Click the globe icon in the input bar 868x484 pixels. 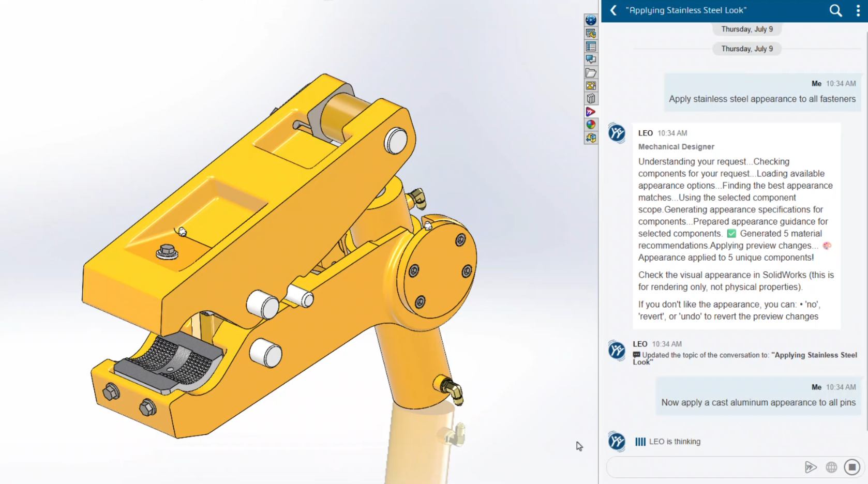coord(831,467)
